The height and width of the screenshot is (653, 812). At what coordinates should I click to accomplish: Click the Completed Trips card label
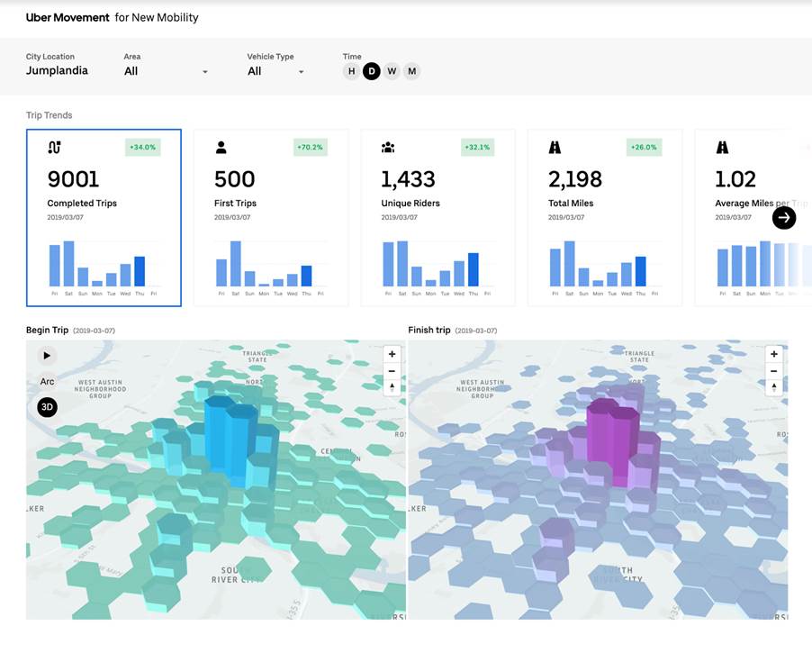pos(82,204)
